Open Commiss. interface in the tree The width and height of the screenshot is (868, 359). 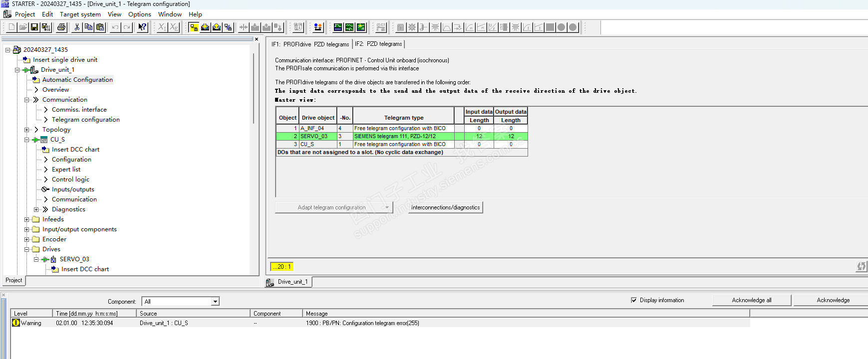pos(79,110)
